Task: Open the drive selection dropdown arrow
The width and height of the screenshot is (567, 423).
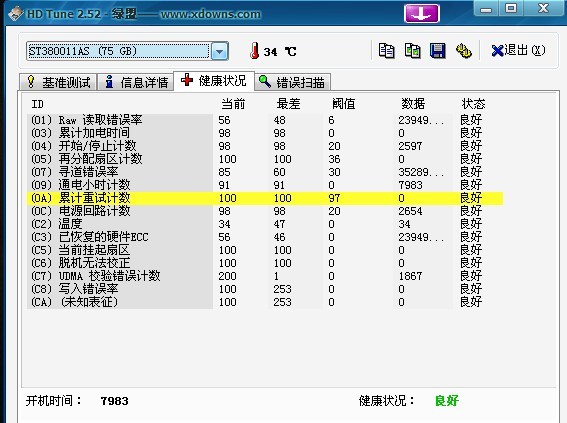Action: pos(219,51)
